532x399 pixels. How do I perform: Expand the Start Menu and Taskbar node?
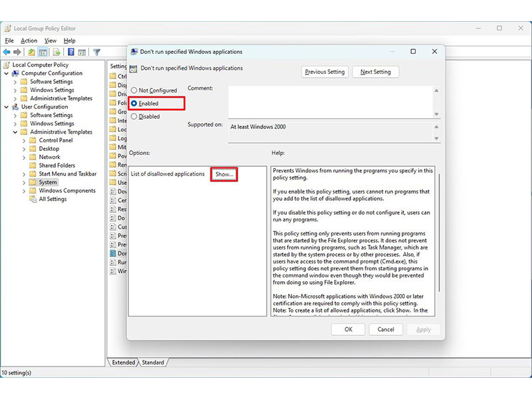tap(24, 174)
